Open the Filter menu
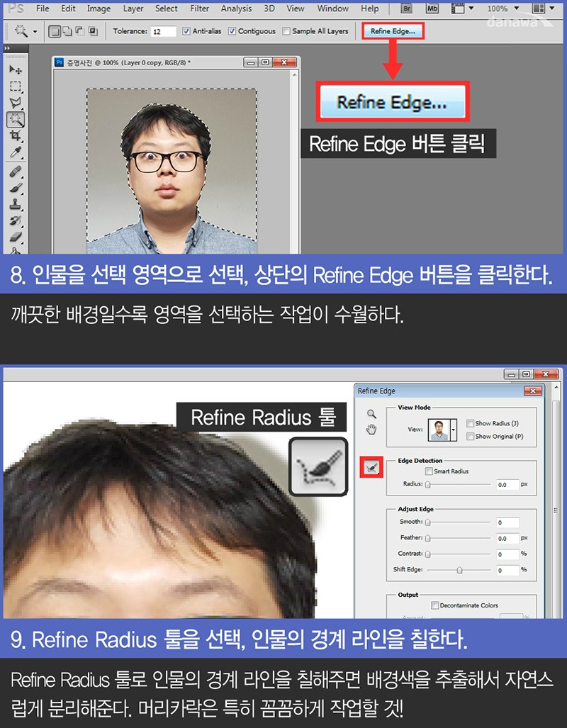Image resolution: width=567 pixels, height=728 pixels. pyautogui.click(x=200, y=9)
